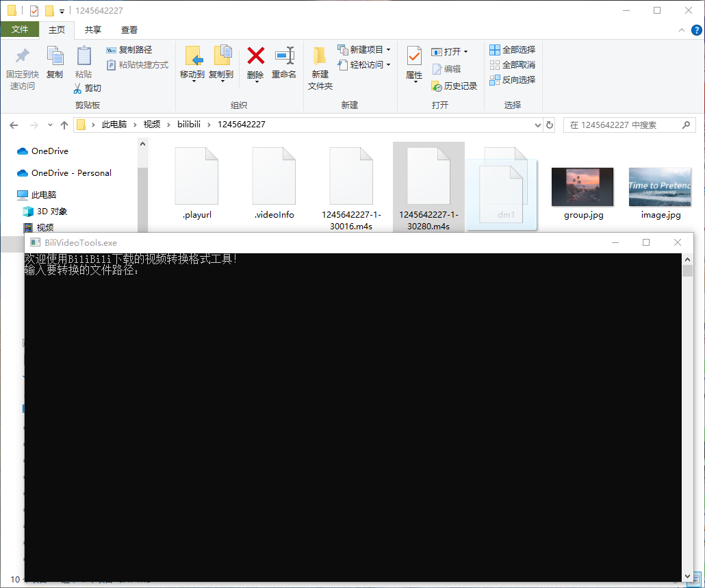Open Easy access (轻松访问) dropdown
This screenshot has height=588, width=705.
(x=364, y=65)
